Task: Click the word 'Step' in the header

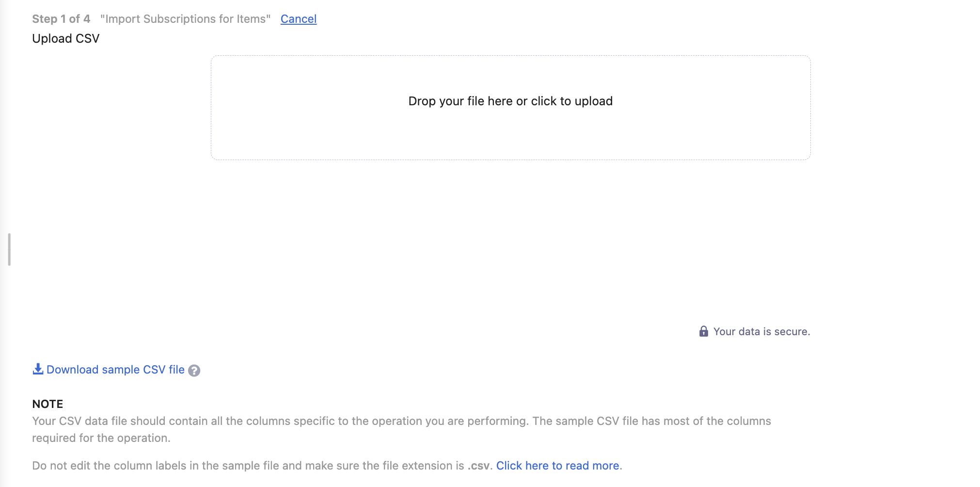Action: (45, 19)
